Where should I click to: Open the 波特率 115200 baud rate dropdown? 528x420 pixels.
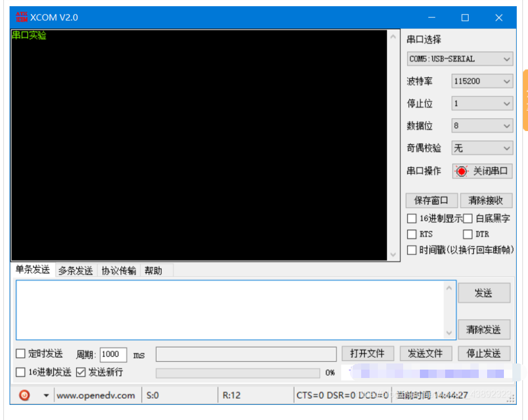coord(482,81)
